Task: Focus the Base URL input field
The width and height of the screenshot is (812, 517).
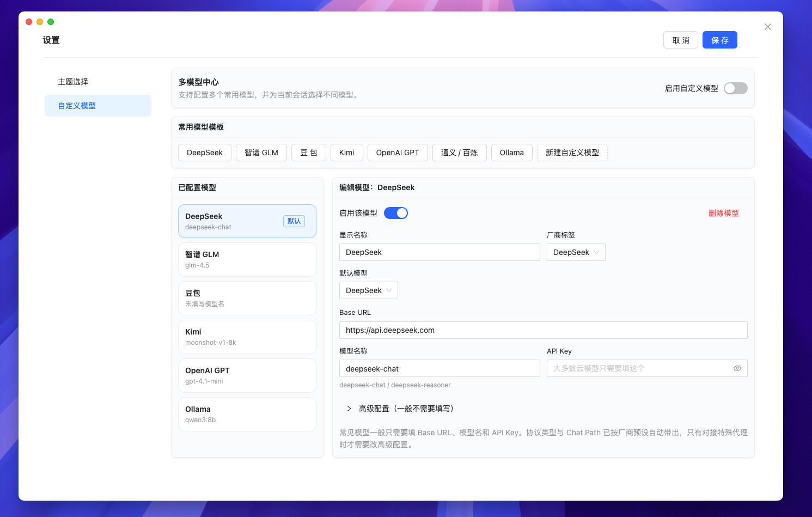Action: point(544,330)
